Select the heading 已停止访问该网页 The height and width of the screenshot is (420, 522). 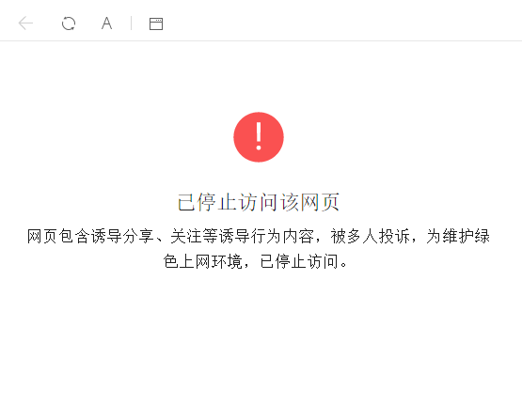click(x=259, y=202)
